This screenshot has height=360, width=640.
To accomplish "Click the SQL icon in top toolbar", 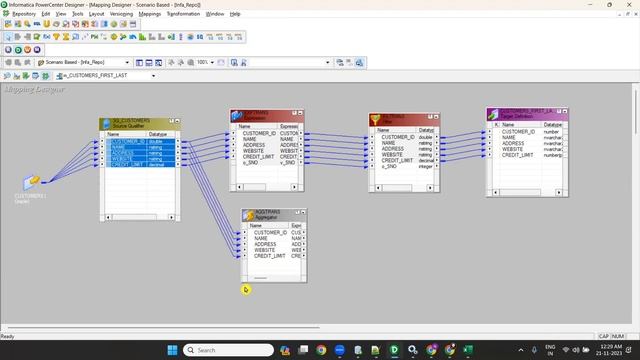I will click(x=37, y=24).
